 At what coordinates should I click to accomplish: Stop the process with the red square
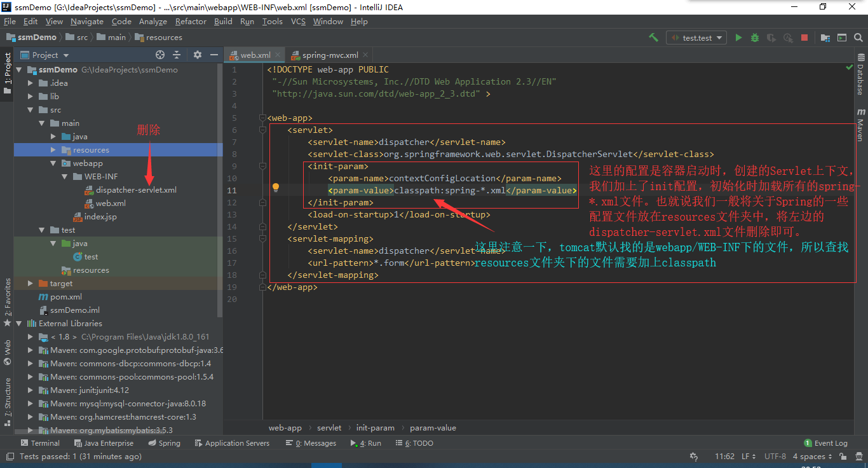point(804,38)
